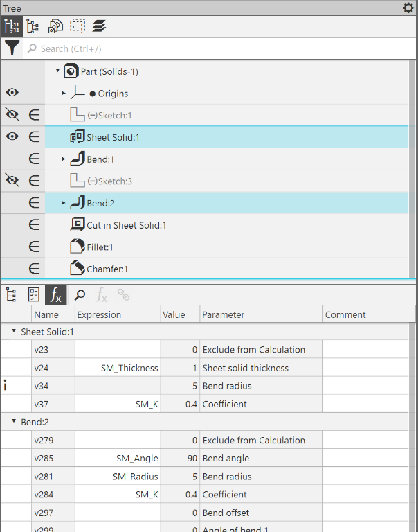Show hidden Sketch:1 via crossed eye
The image size is (418, 532).
point(12,115)
